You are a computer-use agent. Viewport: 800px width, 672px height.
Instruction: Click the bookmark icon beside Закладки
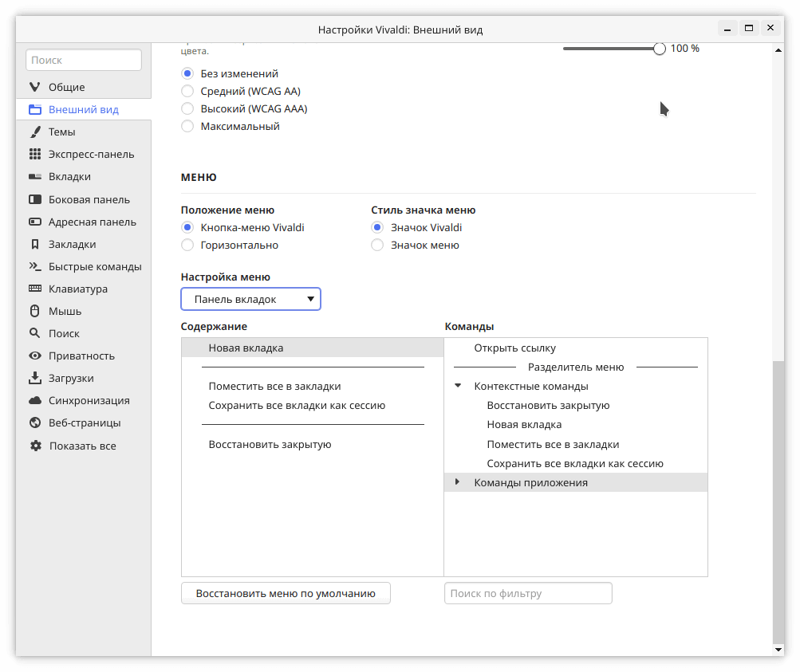point(34,244)
